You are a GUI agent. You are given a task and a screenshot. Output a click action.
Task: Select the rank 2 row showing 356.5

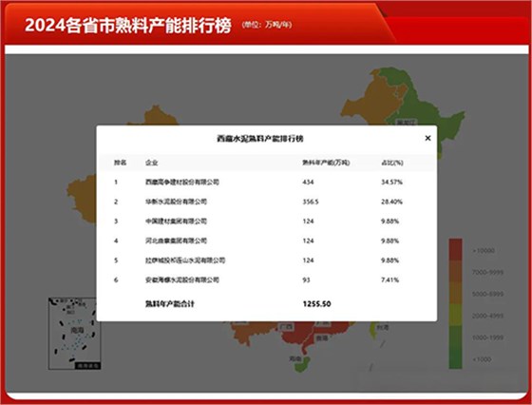[x=267, y=202]
